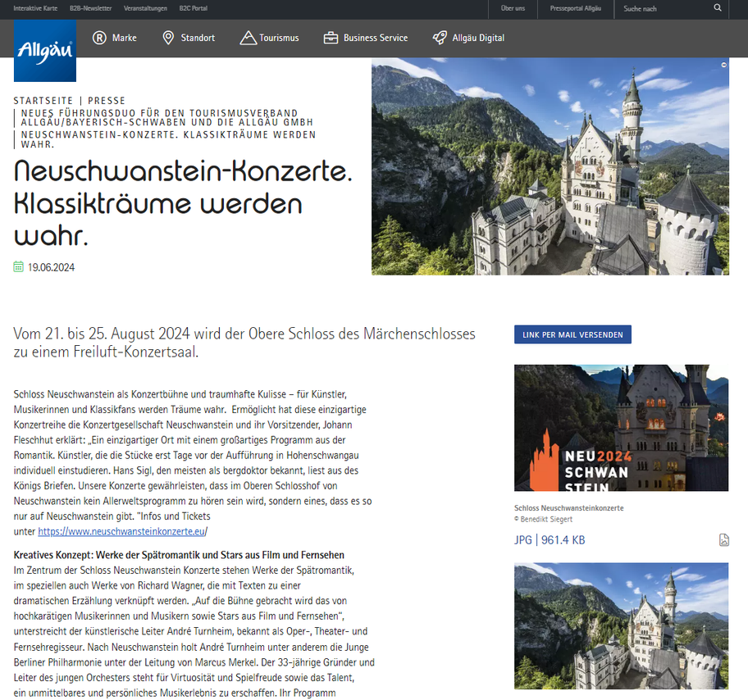Open the neuschwansteinkonzerte.eu link
The width and height of the screenshot is (748, 700).
pos(119,530)
